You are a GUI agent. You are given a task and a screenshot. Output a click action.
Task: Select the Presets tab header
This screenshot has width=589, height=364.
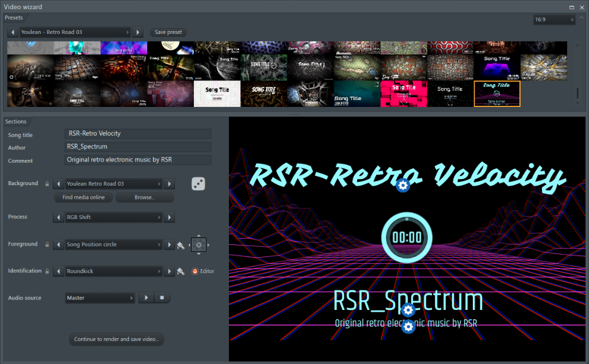pos(14,18)
